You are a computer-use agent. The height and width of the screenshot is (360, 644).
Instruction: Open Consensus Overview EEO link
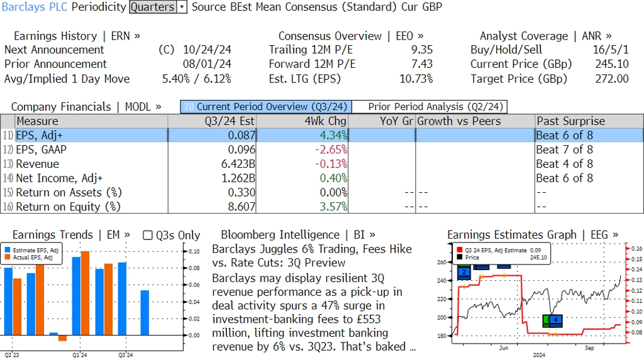[351, 36]
